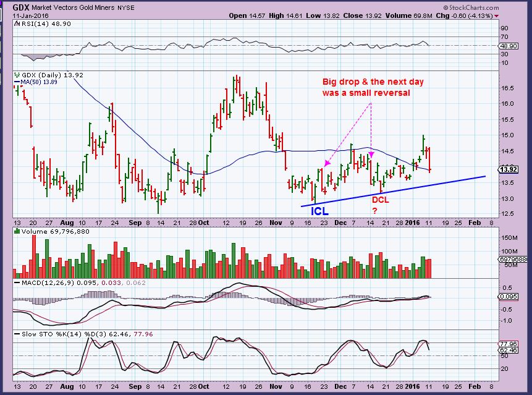
Task: Click the 'Volume 69.8M' header value
Action: tap(408, 15)
